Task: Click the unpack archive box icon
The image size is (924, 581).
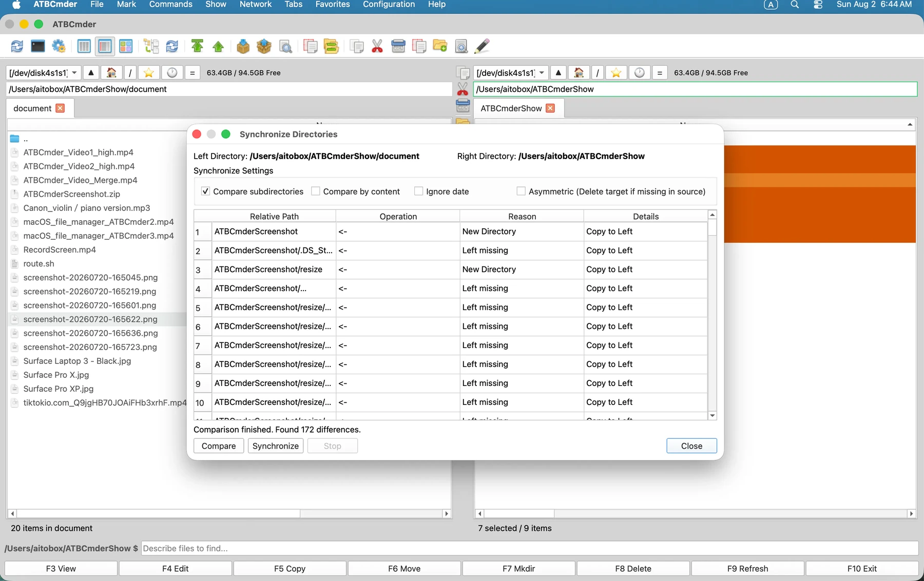Action: point(264,46)
